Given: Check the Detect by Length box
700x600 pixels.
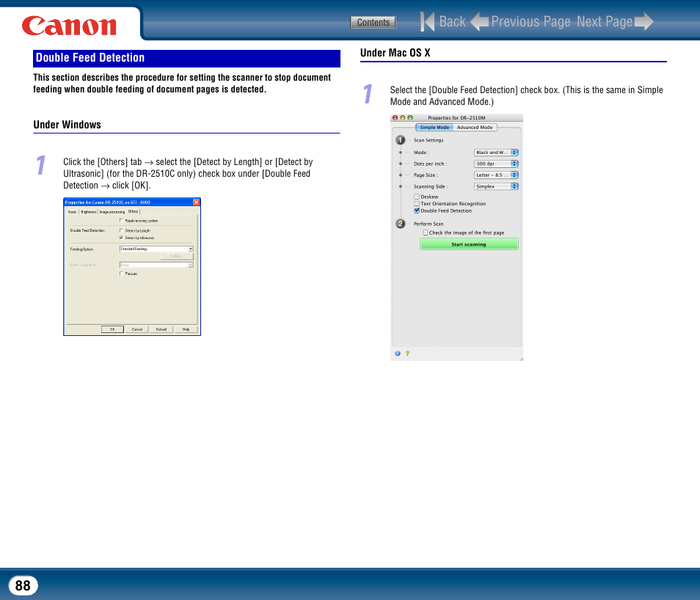Looking at the screenshot, I should 121,231.
